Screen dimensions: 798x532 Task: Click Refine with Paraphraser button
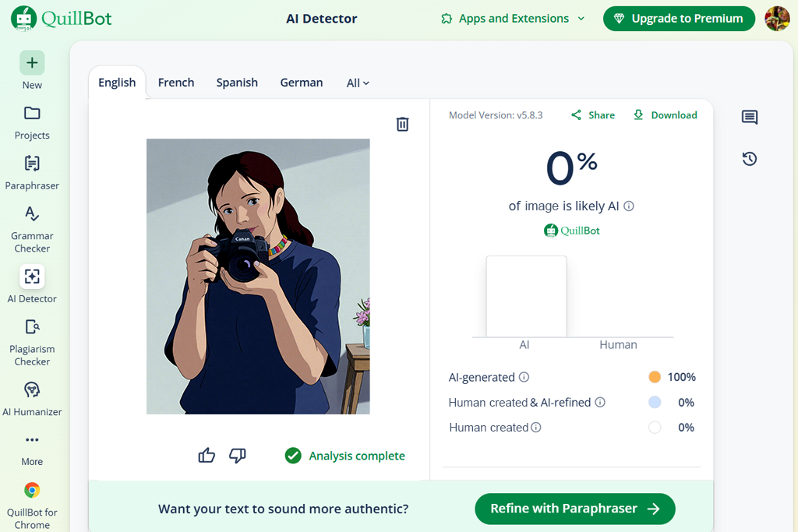(x=575, y=509)
